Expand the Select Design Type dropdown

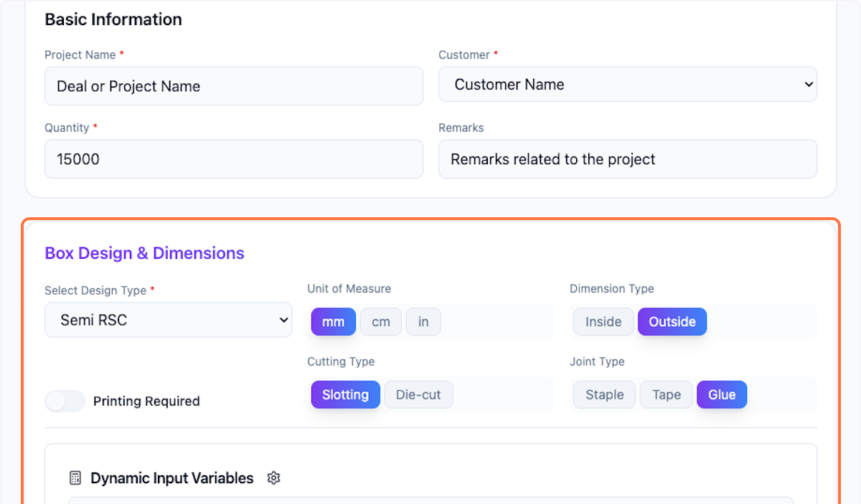pos(168,320)
